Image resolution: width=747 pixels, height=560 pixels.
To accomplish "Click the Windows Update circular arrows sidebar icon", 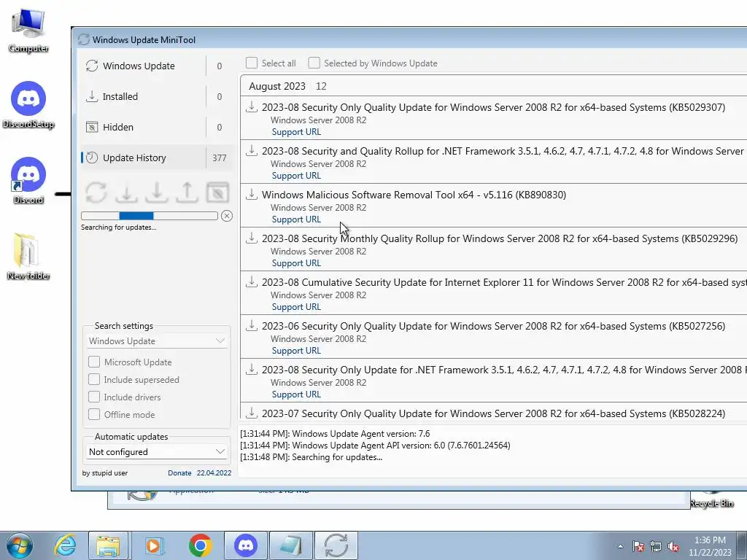I will pyautogui.click(x=92, y=66).
